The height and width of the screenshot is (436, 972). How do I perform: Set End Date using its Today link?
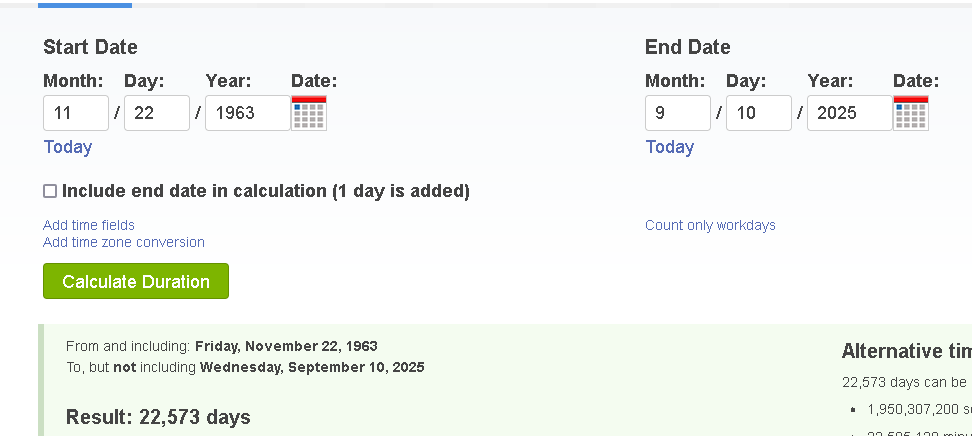670,147
